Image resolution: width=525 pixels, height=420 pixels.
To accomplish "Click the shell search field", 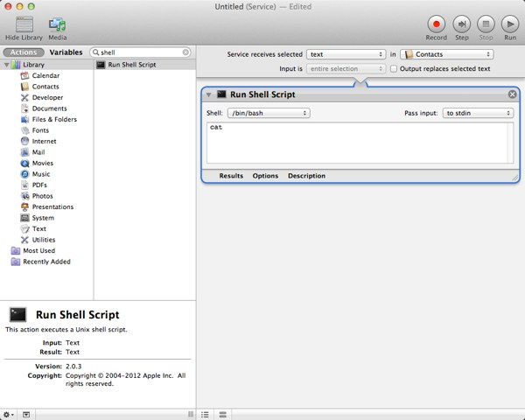I will tap(141, 52).
